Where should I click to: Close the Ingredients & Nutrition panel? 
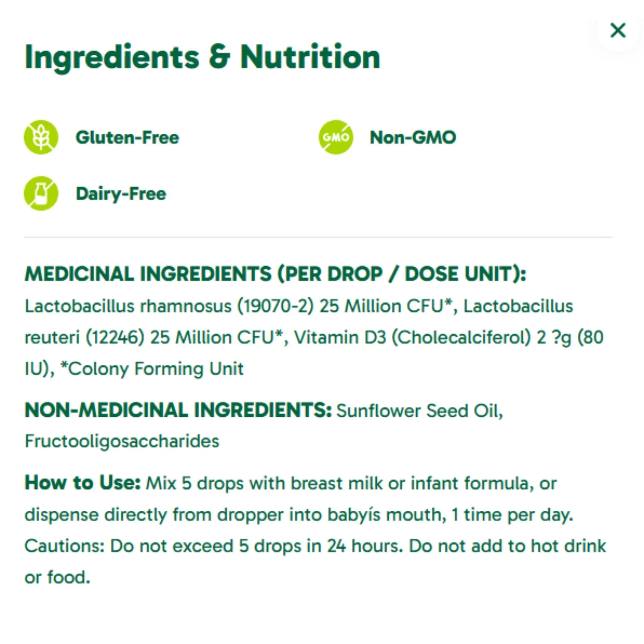point(618,30)
